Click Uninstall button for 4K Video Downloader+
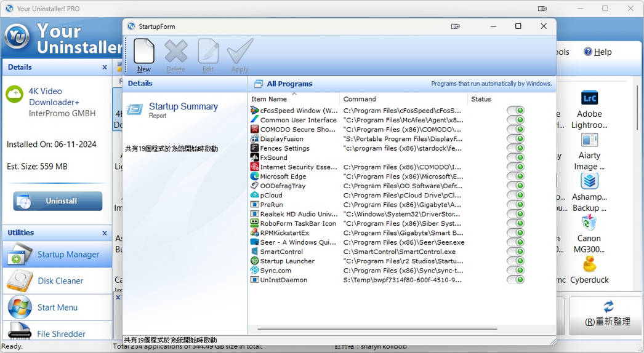The height and width of the screenshot is (353, 644). coord(58,201)
